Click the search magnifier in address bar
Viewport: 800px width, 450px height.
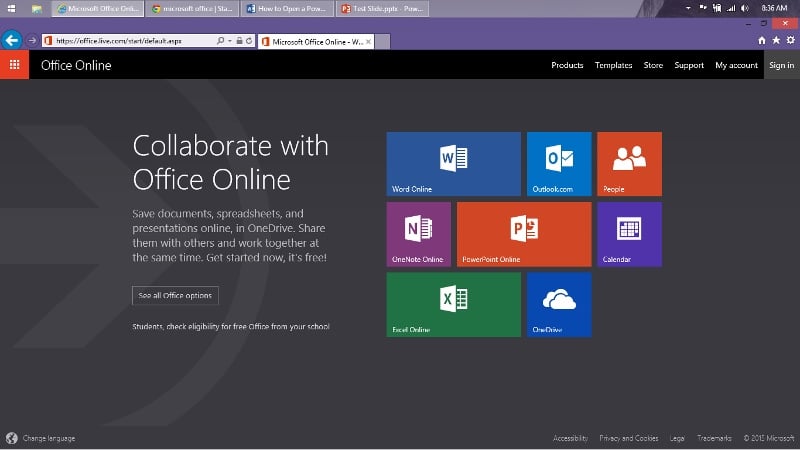click(220, 40)
